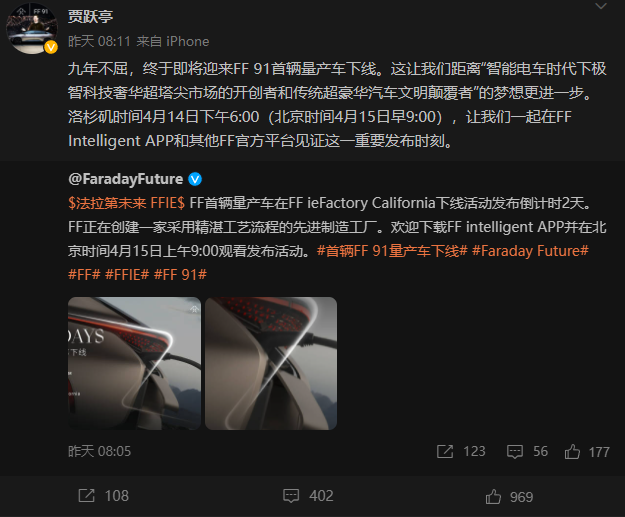Image resolution: width=625 pixels, height=517 pixels.
Task: Click the gold verified badge on the avatar
Action: [x=51, y=47]
